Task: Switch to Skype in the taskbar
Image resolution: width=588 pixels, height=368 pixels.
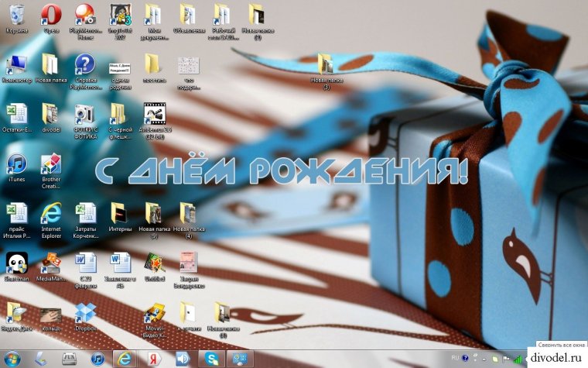Action: point(211,358)
